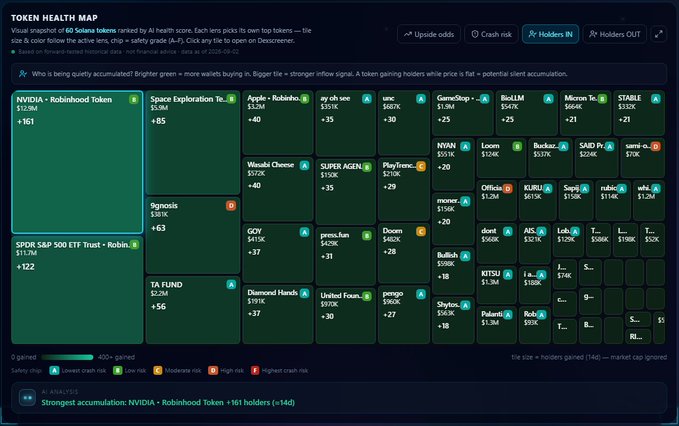Open the GOY tile
The image size is (679, 426).
[278, 253]
